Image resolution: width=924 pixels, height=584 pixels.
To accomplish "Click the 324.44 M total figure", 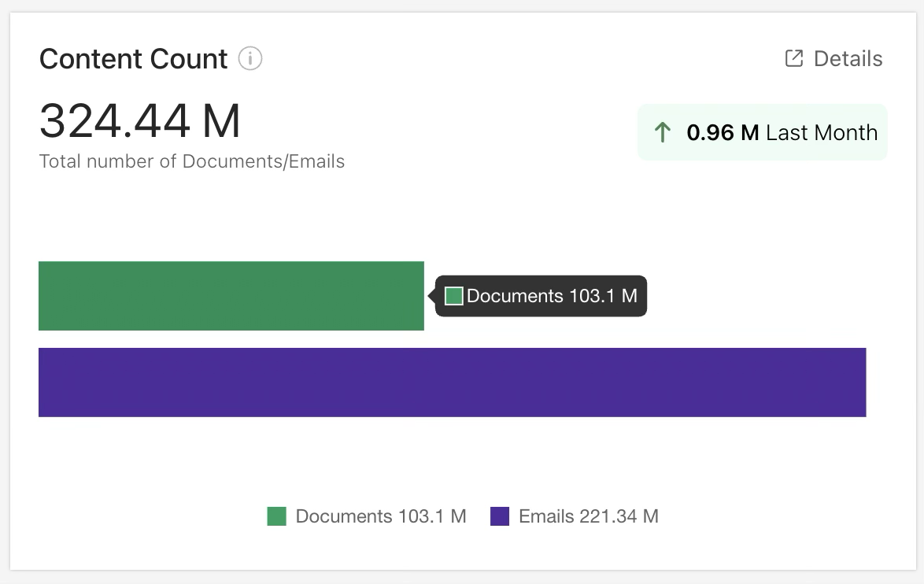I will point(139,120).
